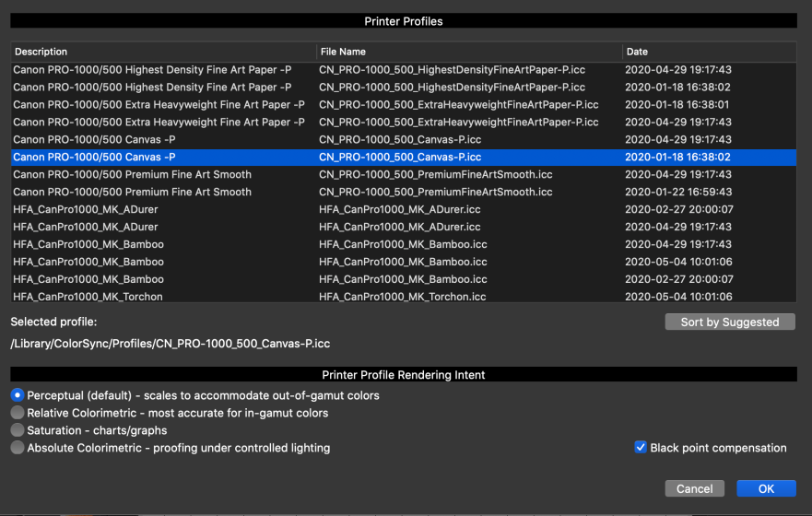The image size is (812, 516).
Task: Select Canvas -P profile dated 2020-04-29
Action: [x=404, y=140]
